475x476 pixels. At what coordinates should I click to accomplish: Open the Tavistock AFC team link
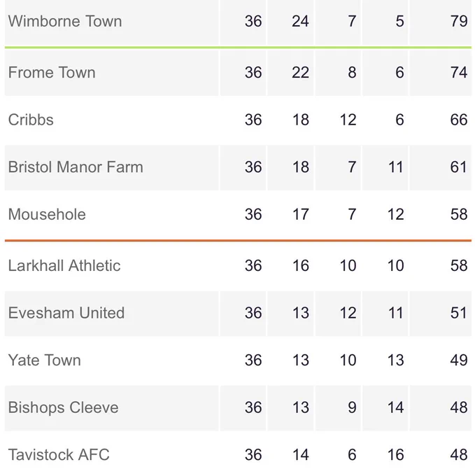point(59,455)
